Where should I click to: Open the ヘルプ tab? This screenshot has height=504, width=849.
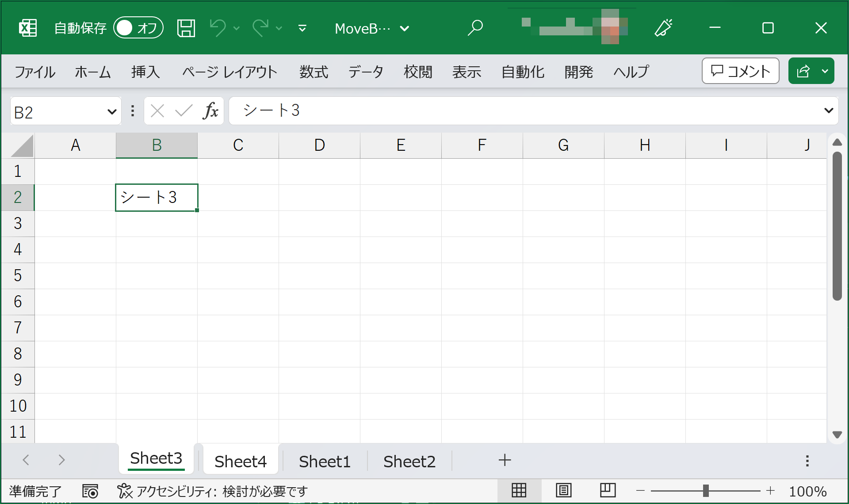tap(631, 72)
